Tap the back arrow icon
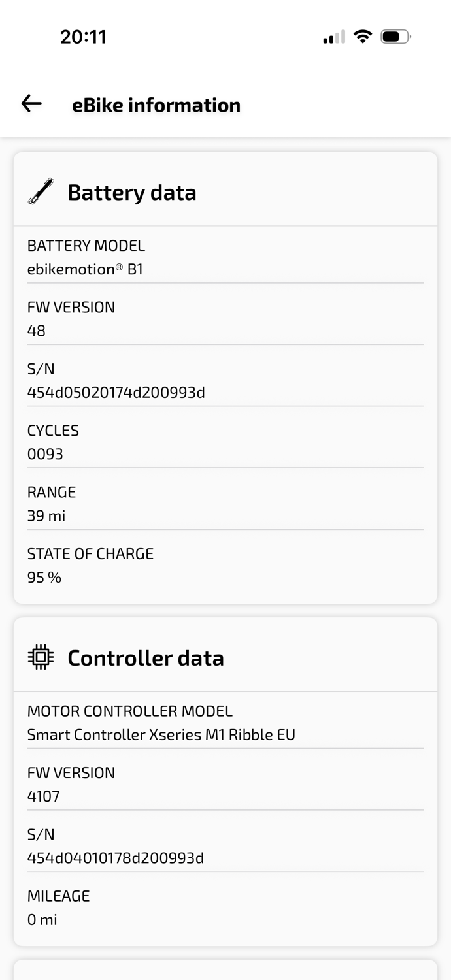 click(x=31, y=103)
